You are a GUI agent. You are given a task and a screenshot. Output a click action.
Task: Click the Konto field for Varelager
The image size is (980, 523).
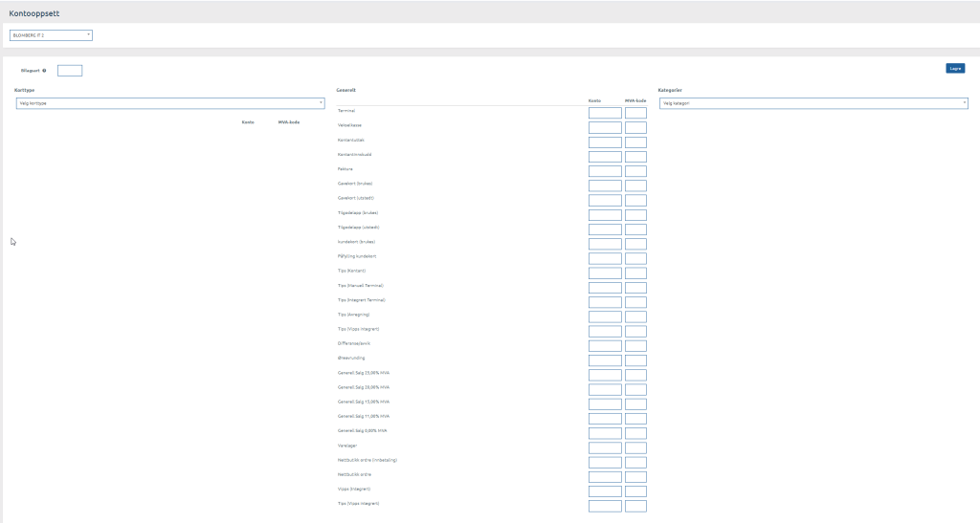point(605,447)
